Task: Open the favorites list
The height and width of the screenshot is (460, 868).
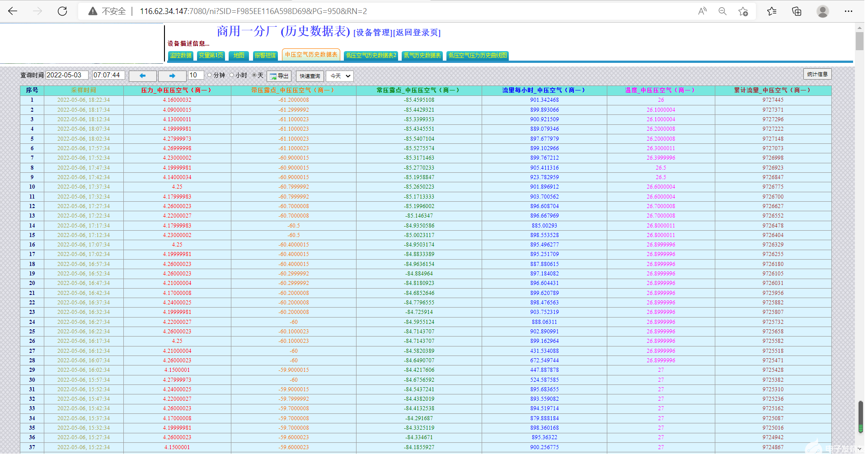Action: click(x=772, y=11)
